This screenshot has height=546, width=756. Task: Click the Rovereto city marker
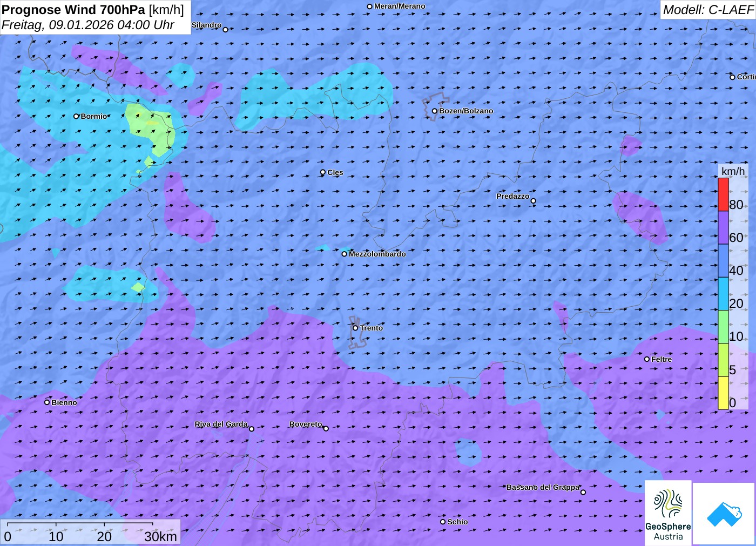click(326, 429)
